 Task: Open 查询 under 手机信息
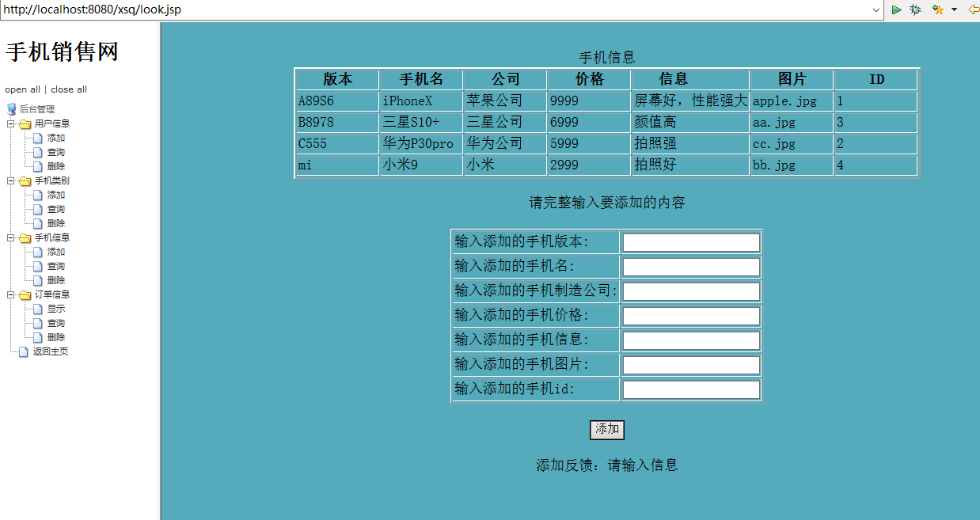tap(56, 266)
